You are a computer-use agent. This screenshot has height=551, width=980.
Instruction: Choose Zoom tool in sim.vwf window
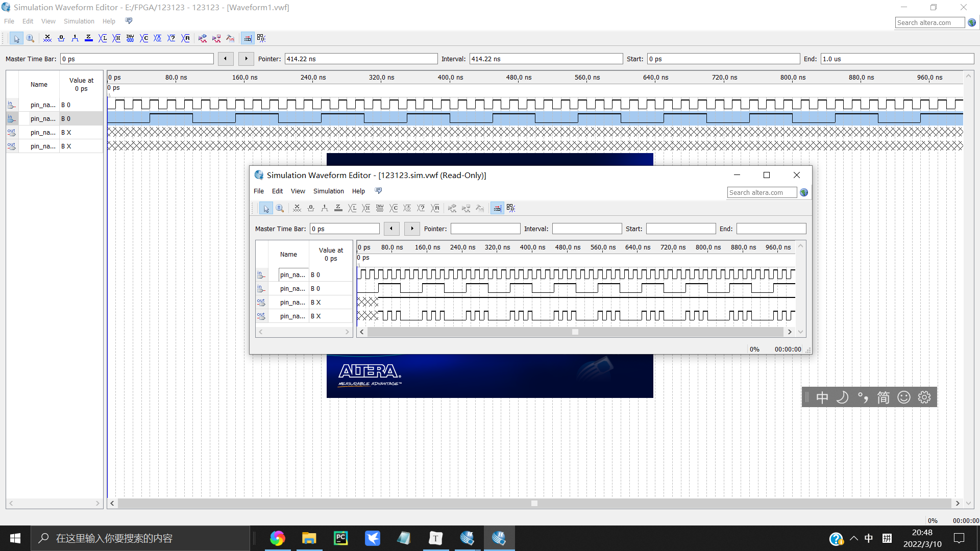tap(280, 208)
